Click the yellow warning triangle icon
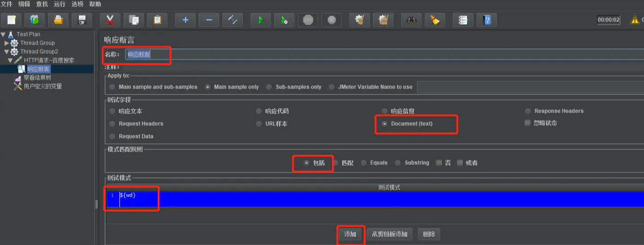 tap(635, 20)
